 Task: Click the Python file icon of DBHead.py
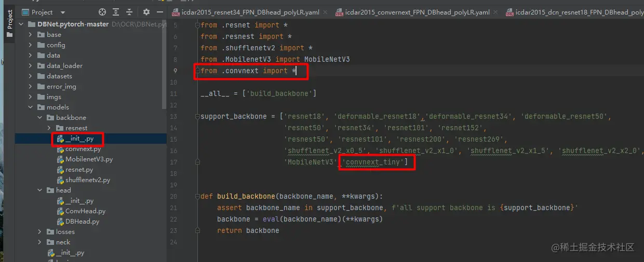[x=60, y=222]
